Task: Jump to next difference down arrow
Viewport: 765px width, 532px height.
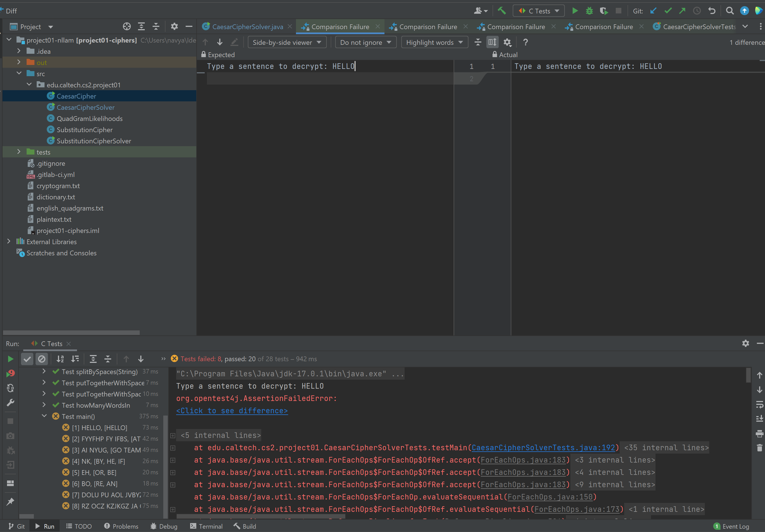Action: coord(220,42)
